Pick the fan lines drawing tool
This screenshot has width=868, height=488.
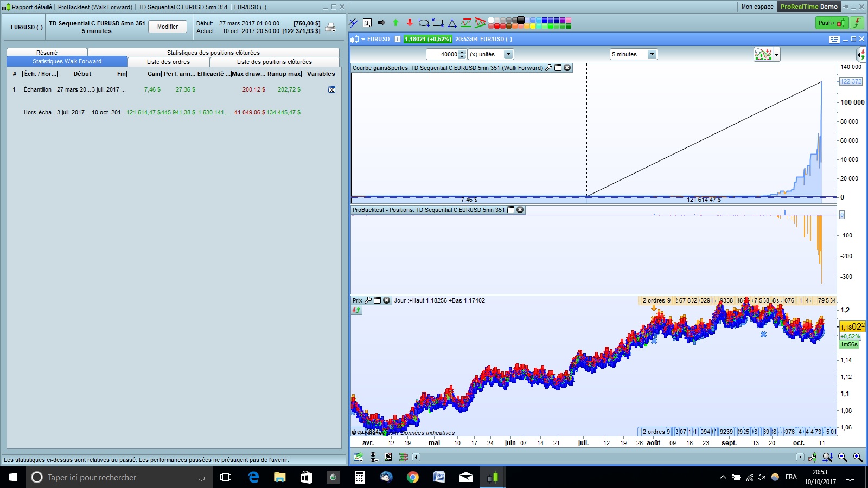480,23
